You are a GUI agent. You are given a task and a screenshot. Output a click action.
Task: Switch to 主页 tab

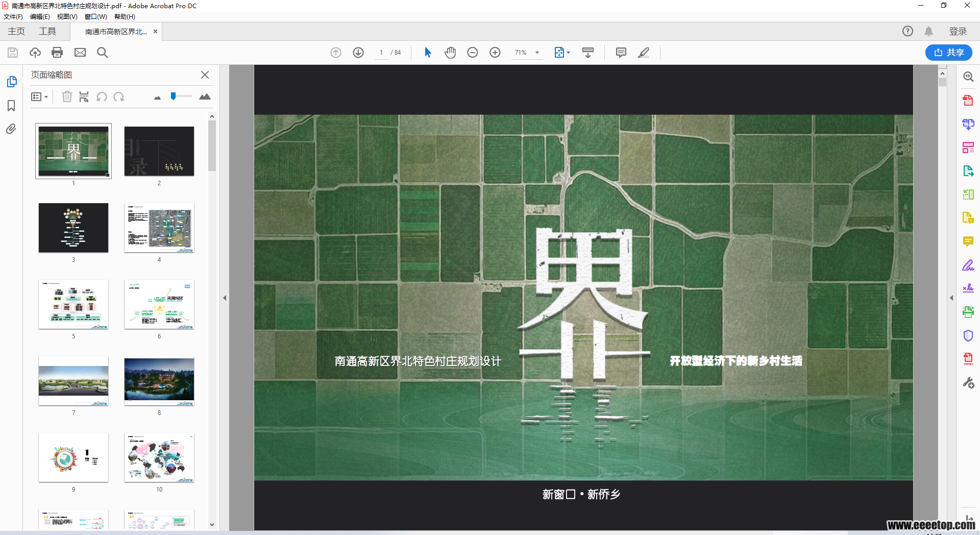coord(16,32)
